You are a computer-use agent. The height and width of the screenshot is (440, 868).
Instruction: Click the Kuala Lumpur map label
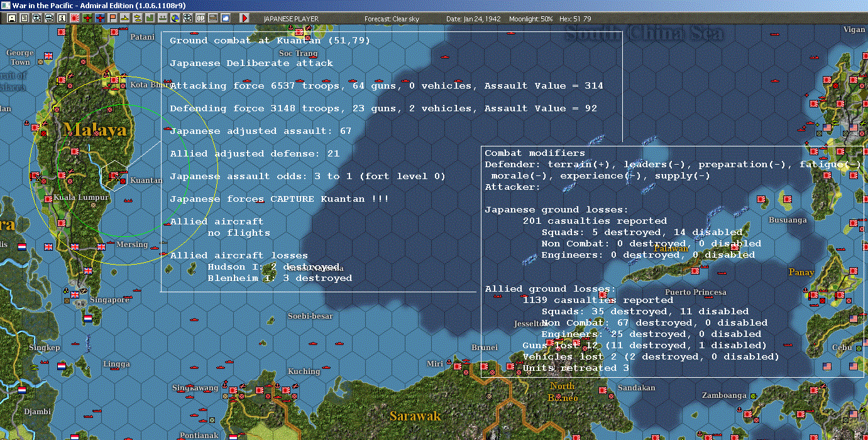tap(82, 197)
